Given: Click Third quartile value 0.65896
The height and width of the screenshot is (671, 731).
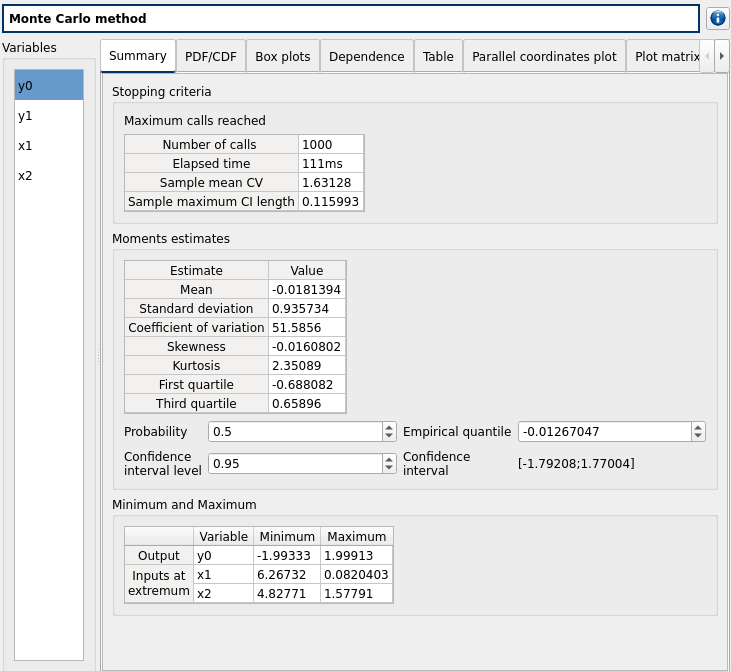Looking at the screenshot, I should pos(307,403).
